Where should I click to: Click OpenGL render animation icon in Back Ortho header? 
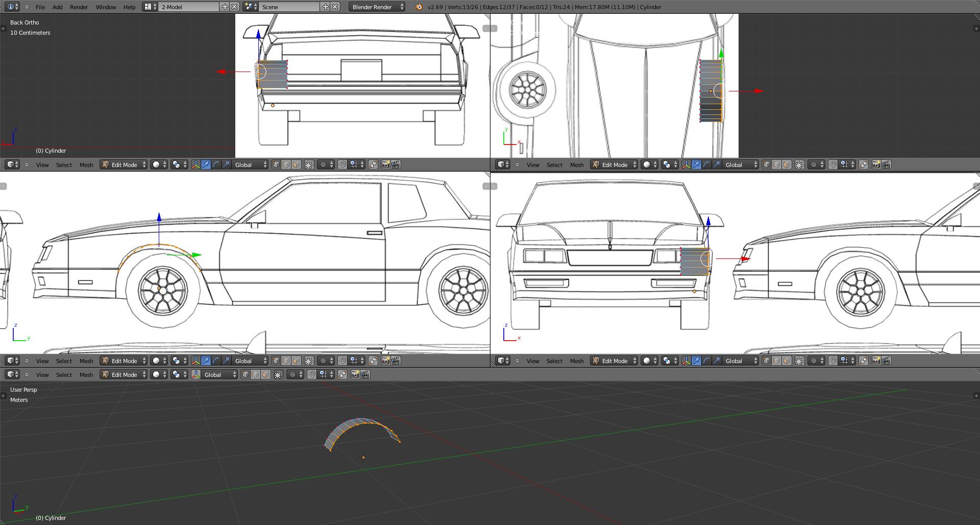(x=396, y=164)
